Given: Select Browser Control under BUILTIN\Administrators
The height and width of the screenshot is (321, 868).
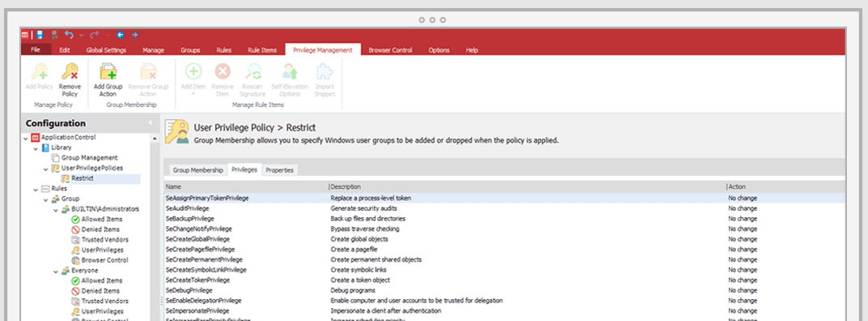Looking at the screenshot, I should tap(100, 260).
